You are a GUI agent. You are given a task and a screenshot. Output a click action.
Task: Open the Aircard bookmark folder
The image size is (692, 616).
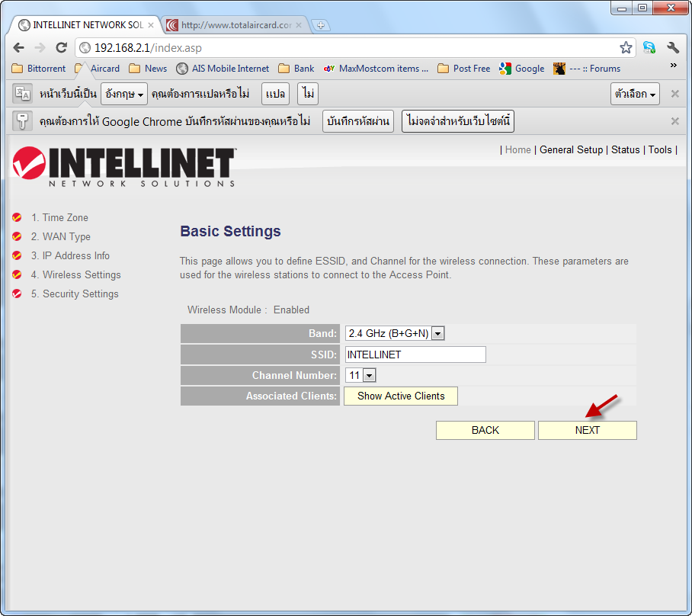point(98,69)
